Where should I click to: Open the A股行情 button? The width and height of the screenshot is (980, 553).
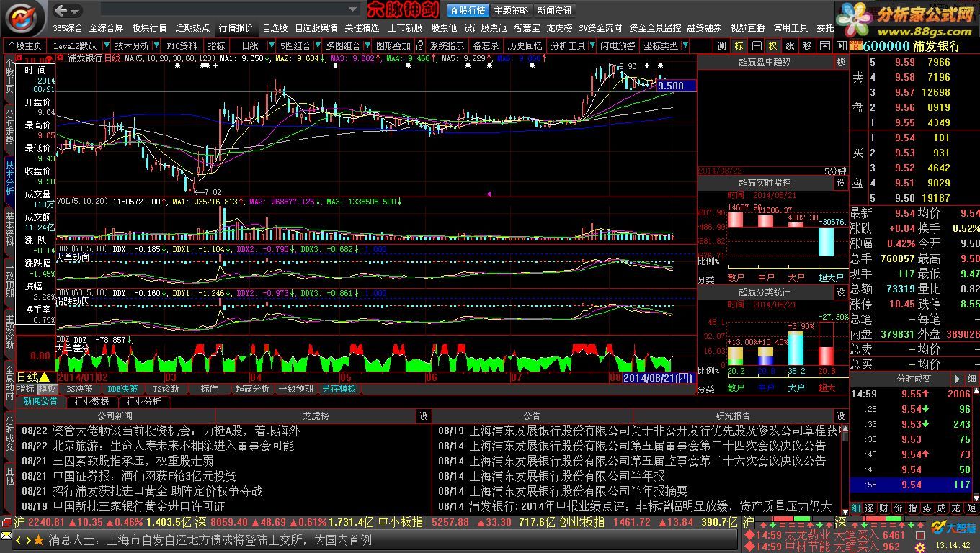pos(468,10)
